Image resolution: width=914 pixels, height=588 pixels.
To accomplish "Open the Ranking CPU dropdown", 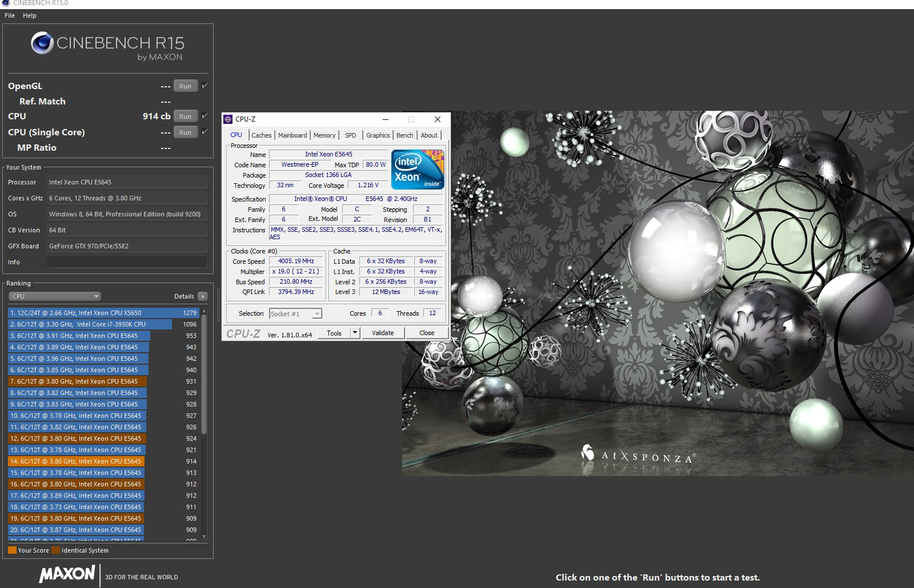I will pyautogui.click(x=55, y=296).
